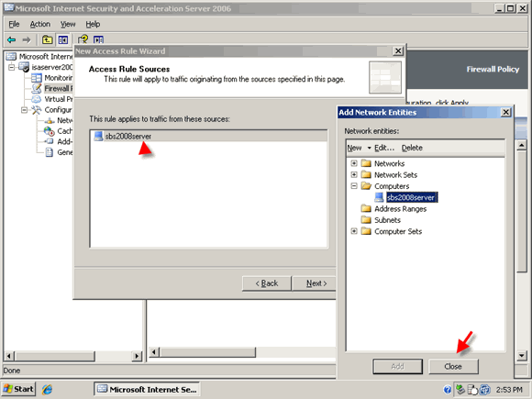The height and width of the screenshot is (399, 532).
Task: Click the forward arrow toolbar icon
Action: coord(27,40)
